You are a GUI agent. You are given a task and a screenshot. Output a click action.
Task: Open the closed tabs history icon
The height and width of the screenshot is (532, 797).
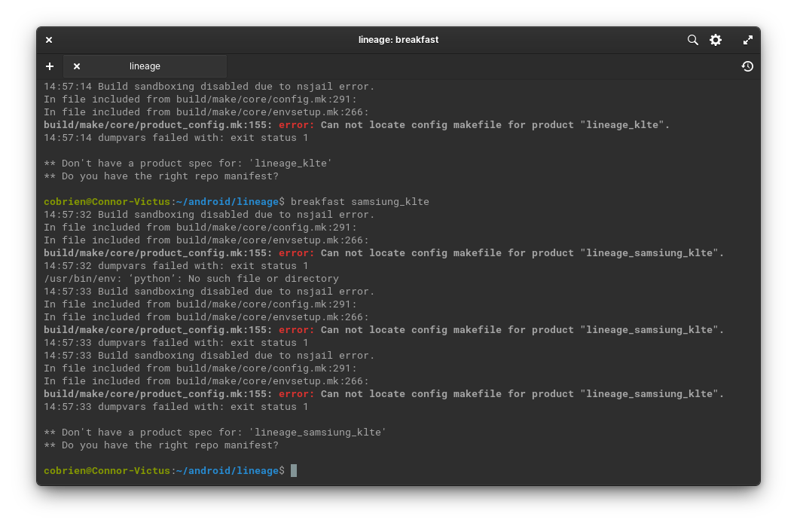(x=747, y=66)
